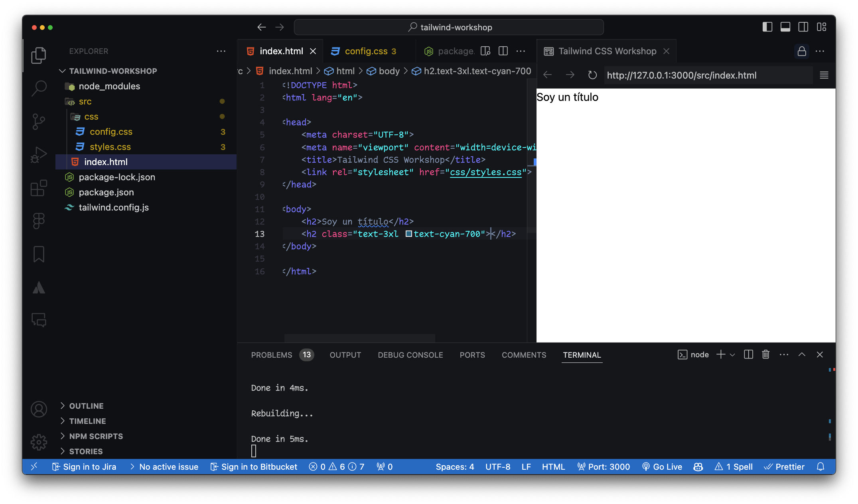Open the Source Control view
Viewport: 858px width, 504px height.
(39, 121)
